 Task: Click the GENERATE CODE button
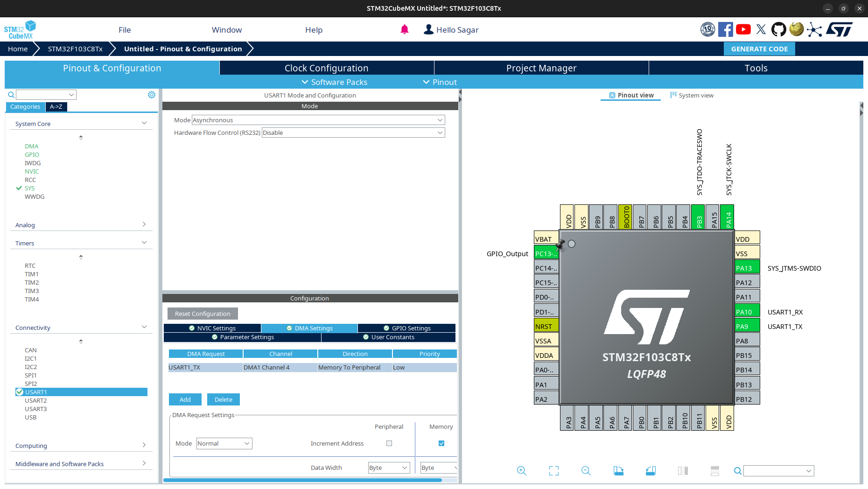point(759,49)
